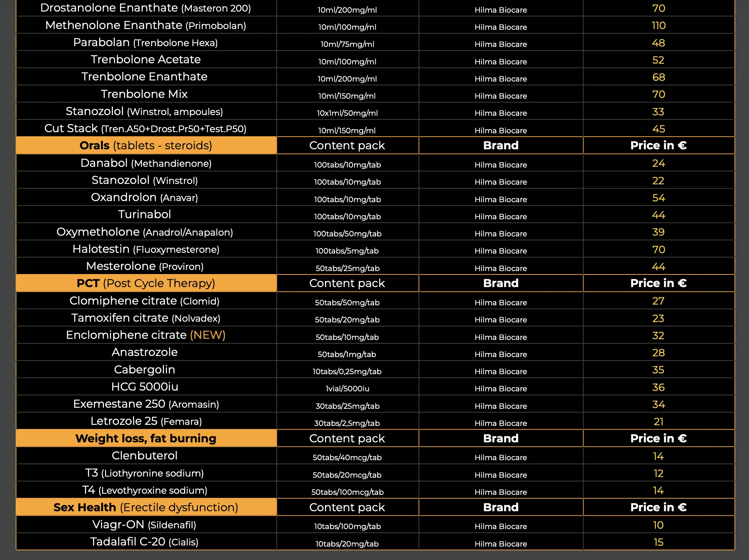
Task: Click the price '12' for T3
Action: click(658, 473)
